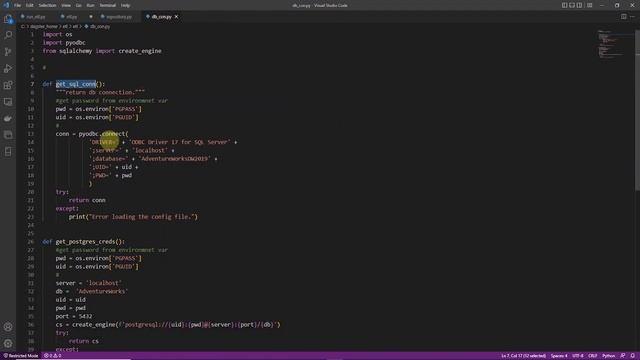Viewport: 640px width, 360px height.
Task: Open the Explorer view in activity bar
Action: (8, 19)
